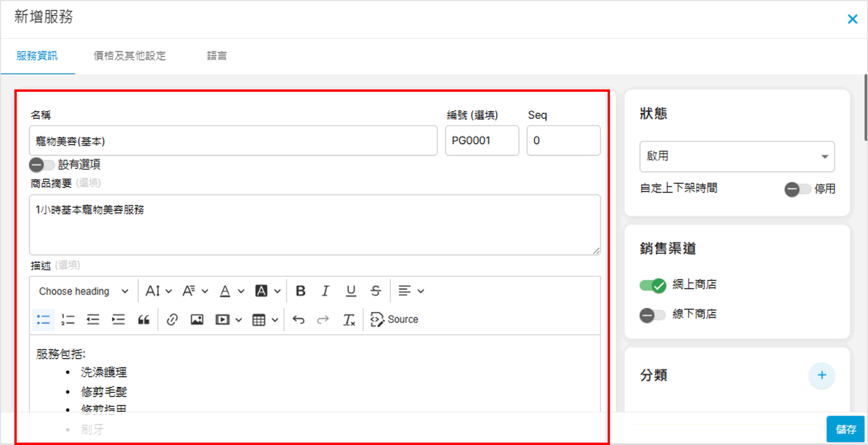Enable the 線下商店 toggle
Viewport: 868px width, 445px height.
point(653,315)
